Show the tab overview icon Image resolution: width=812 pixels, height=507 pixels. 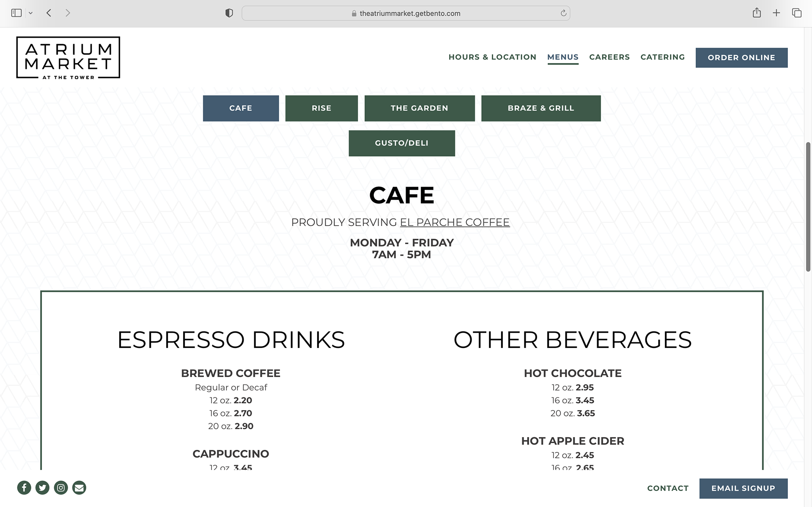[x=796, y=13]
